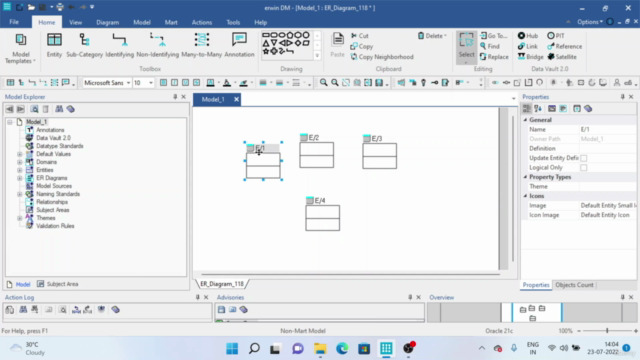Select the Many-to-Many relationship tool
The image size is (640, 360).
[x=202, y=45]
